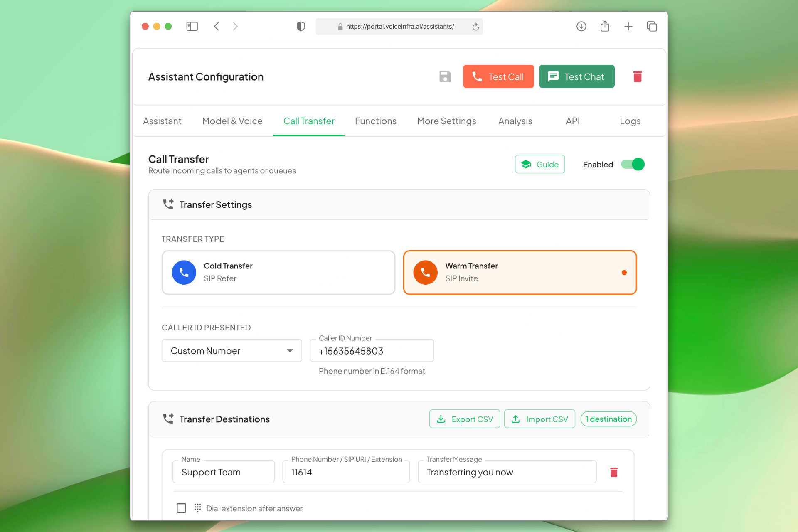
Task: Click the orange Warm Transfer phone icon
Action: 425,273
